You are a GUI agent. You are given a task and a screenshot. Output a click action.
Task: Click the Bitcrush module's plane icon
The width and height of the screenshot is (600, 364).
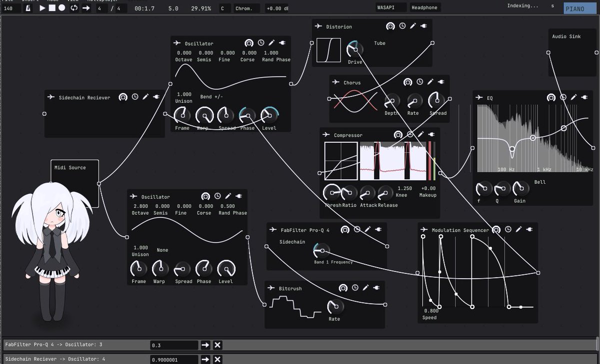(x=271, y=288)
